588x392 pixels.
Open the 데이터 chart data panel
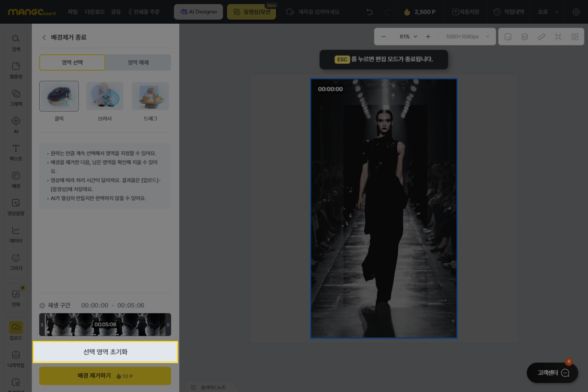16,234
